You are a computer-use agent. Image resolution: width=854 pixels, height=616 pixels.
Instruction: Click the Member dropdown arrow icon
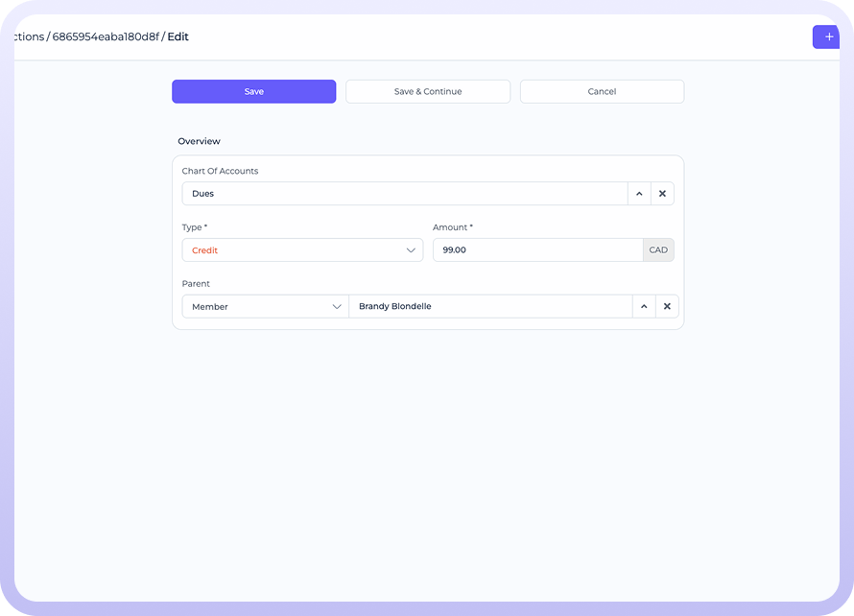pos(337,307)
